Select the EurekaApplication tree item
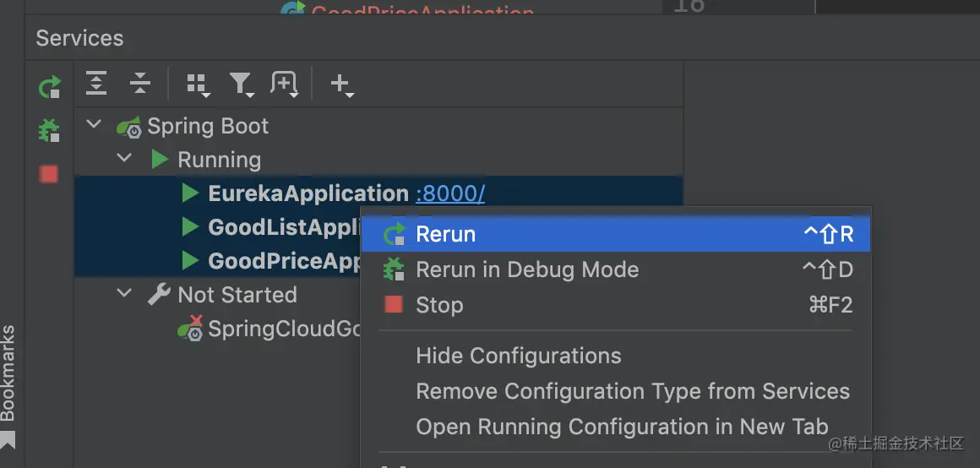This screenshot has width=980, height=468. [x=308, y=193]
